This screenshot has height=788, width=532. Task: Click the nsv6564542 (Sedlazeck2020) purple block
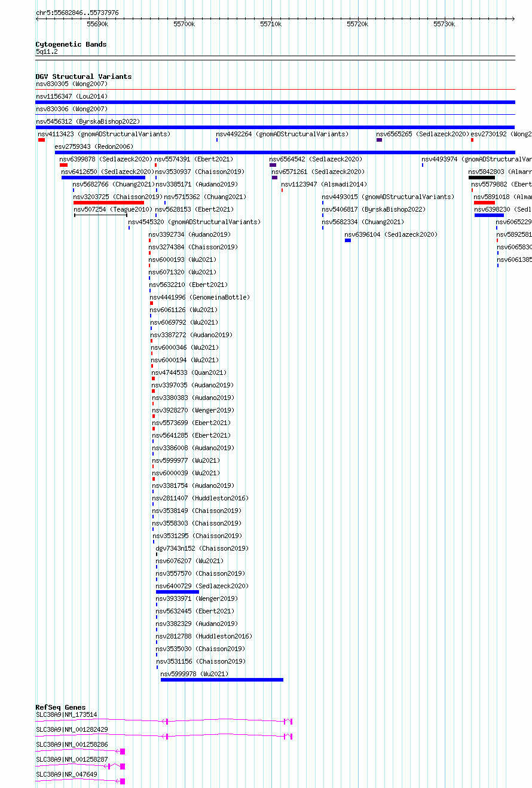273,165
